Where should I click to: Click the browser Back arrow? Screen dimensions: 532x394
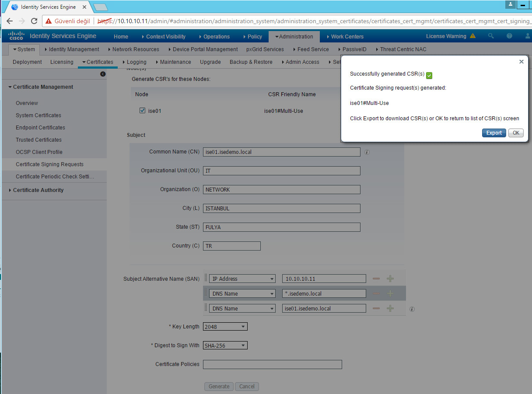point(10,21)
